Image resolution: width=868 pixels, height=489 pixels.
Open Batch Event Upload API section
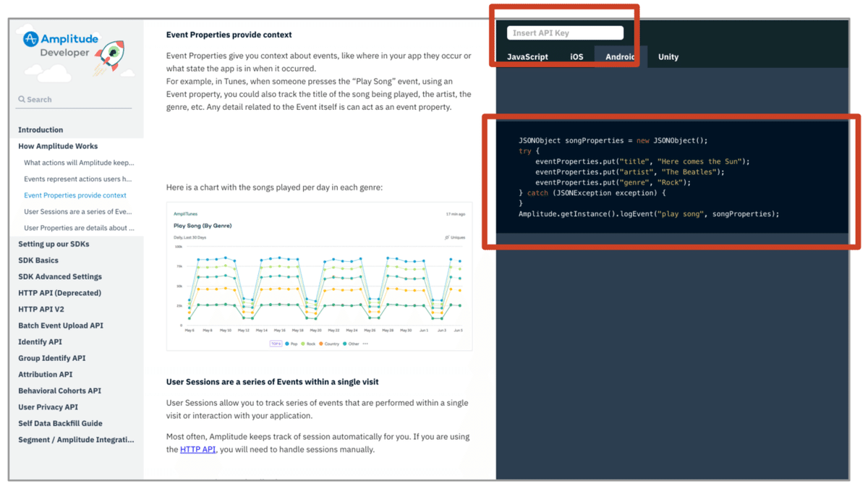(61, 326)
